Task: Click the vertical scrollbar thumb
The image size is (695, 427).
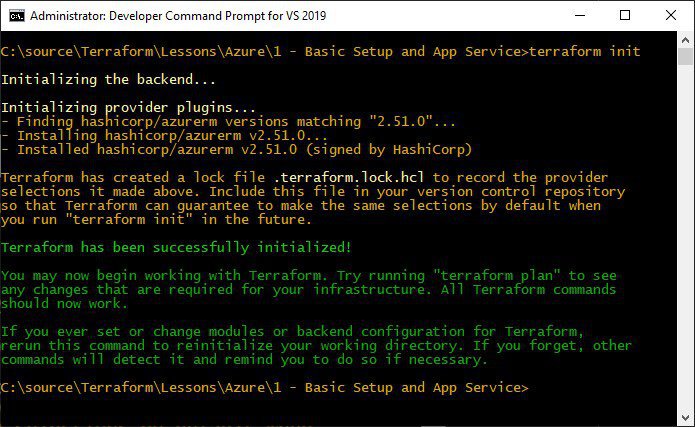Action: pos(685,56)
